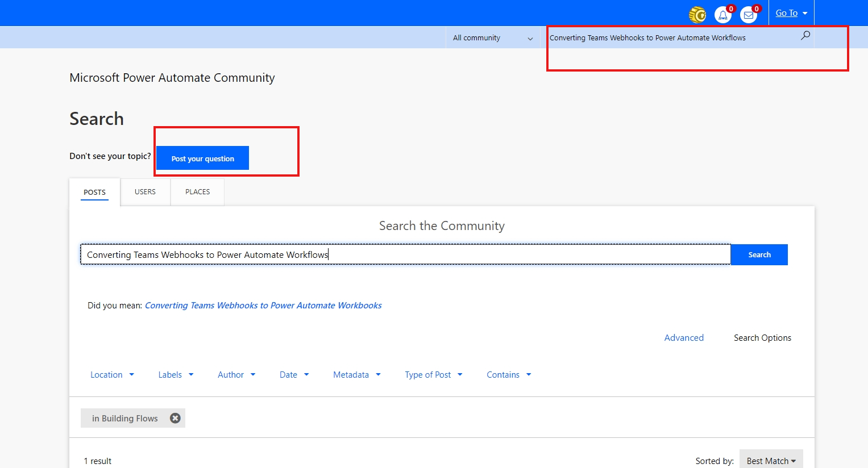Expand the Labels filter
This screenshot has width=868, height=468.
click(176, 375)
